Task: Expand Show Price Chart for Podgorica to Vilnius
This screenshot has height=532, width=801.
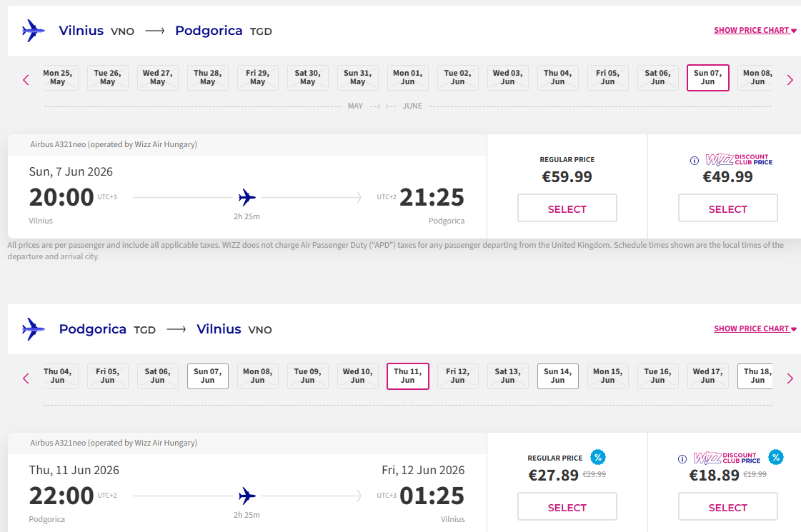Action: (755, 329)
